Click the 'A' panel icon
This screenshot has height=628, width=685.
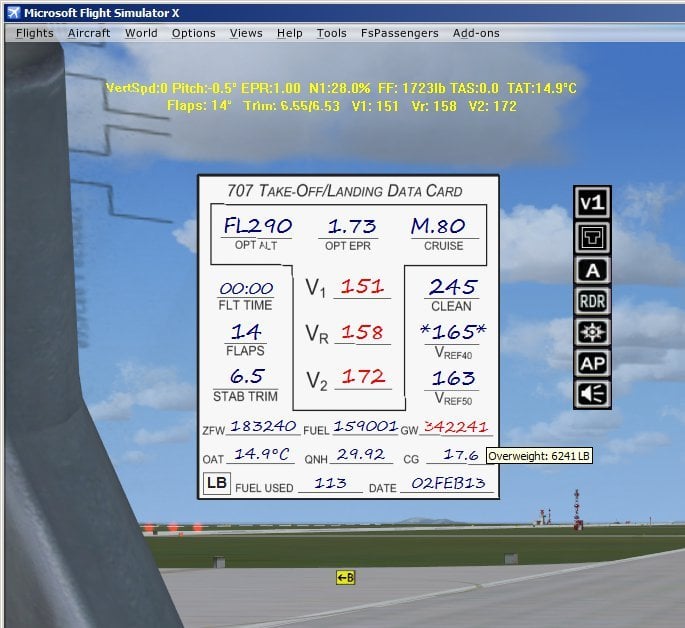point(592,270)
